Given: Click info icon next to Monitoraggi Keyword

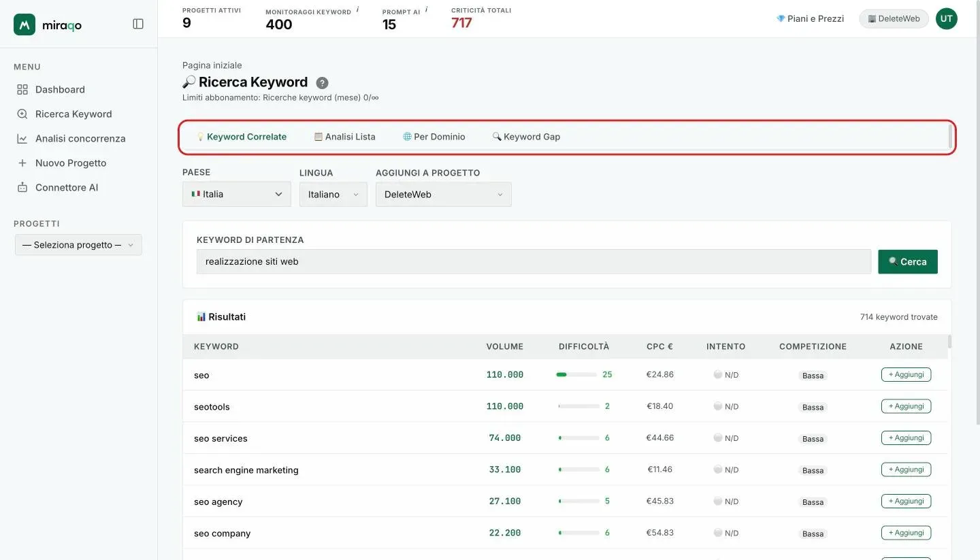Looking at the screenshot, I should 358,10.
